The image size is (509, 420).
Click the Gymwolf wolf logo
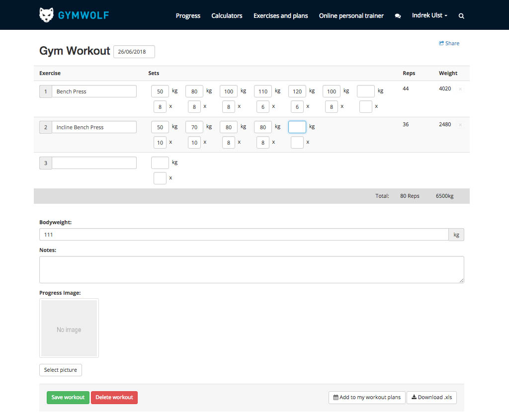[46, 15]
